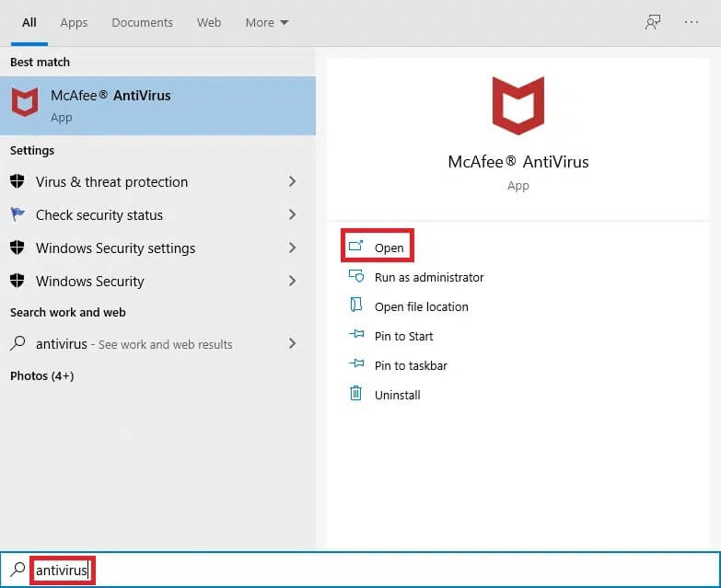Image resolution: width=721 pixels, height=588 pixels.
Task: Click the Uninstall trash can icon
Action: pos(356,393)
